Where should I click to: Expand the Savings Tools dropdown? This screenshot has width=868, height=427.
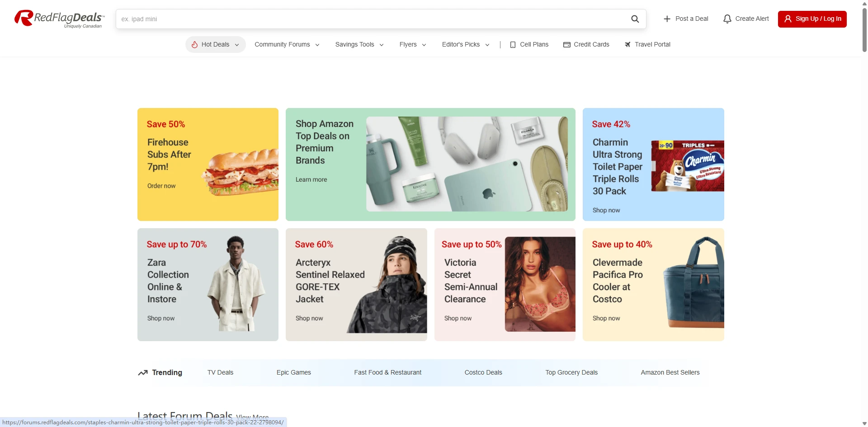(359, 44)
